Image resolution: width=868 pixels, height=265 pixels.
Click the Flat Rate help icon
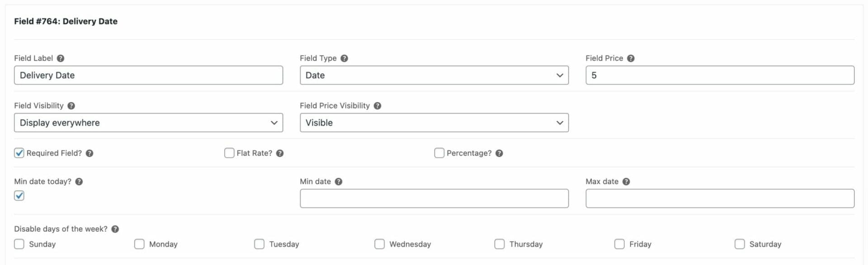280,153
